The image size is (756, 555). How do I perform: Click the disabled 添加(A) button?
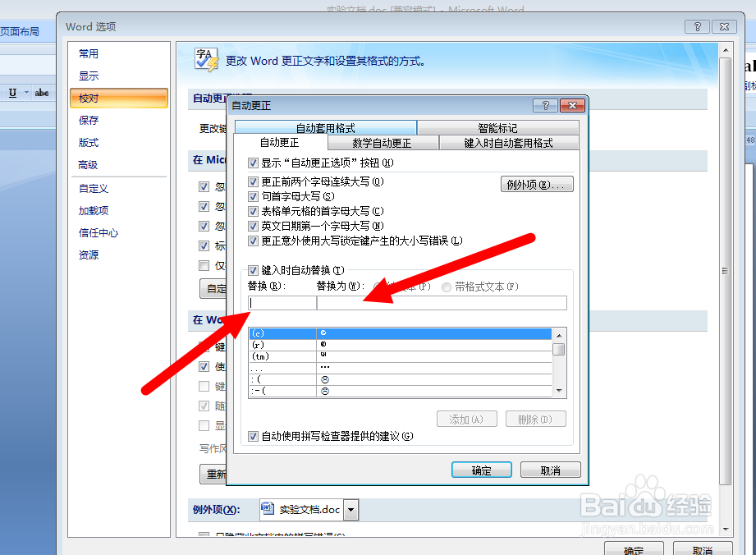466,419
